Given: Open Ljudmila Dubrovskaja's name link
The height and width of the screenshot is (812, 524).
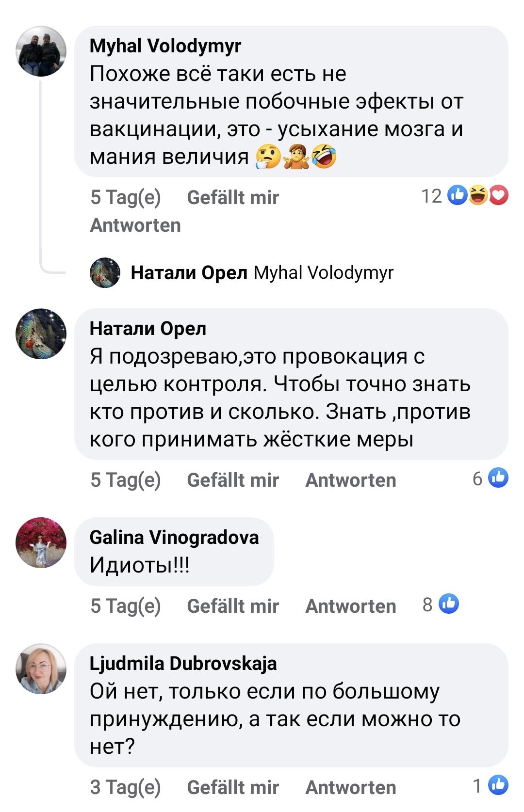Looking at the screenshot, I should pos(183,663).
